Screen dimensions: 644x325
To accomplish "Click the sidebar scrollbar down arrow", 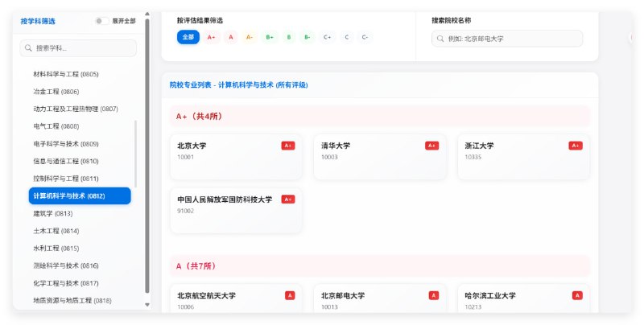I will pos(147,305).
